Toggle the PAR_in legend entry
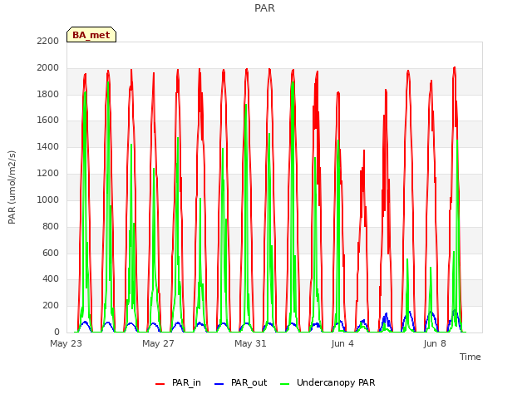Image resolution: width=532 pixels, height=399 pixels. 178,382
